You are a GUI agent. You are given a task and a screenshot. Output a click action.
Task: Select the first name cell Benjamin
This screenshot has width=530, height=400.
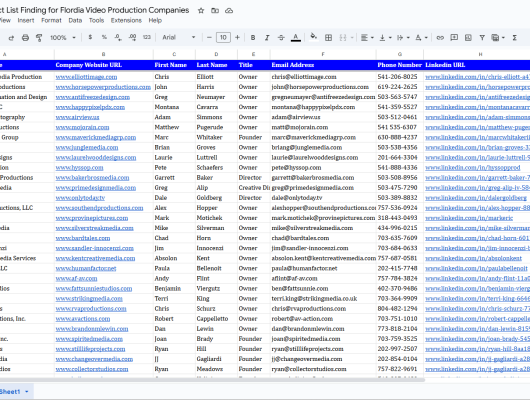point(174,288)
